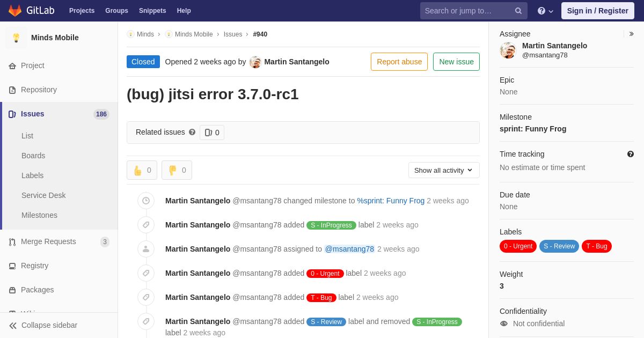Screen dimensions: 644x338
Task: Click the #940 breadcrumb
Action: [260, 34]
